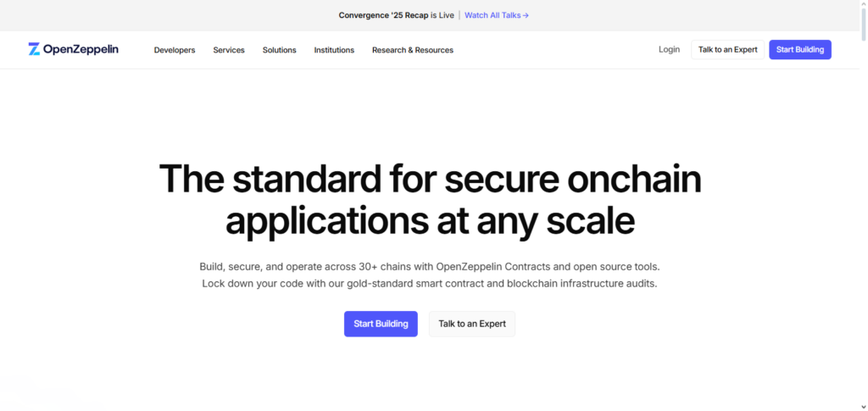This screenshot has height=411, width=868.
Task: Hit the hero Start Building button
Action: point(381,324)
